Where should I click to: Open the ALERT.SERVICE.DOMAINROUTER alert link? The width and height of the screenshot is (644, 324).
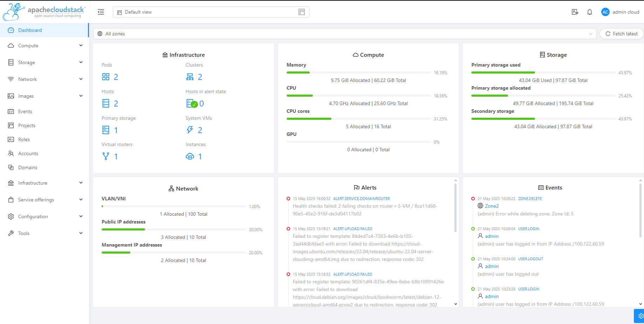coord(361,199)
